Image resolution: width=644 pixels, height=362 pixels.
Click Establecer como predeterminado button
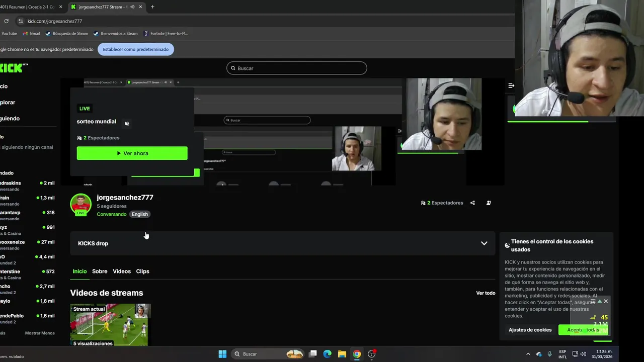(x=136, y=49)
